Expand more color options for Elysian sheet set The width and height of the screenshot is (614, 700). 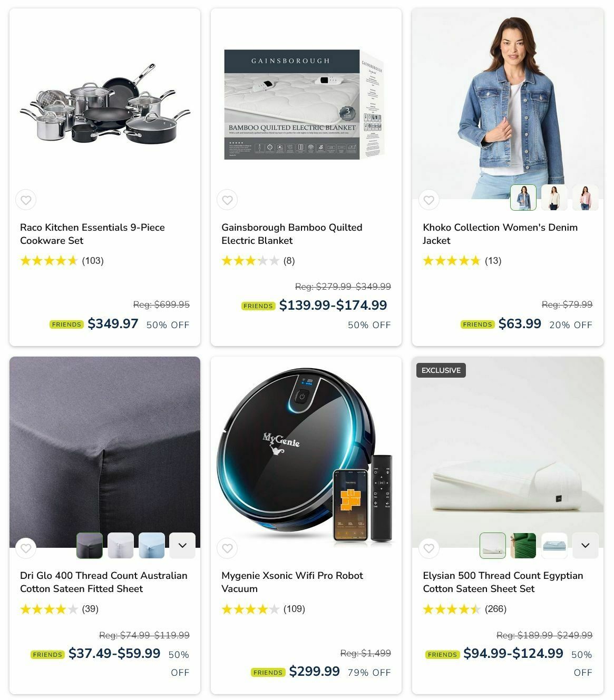coord(585,545)
